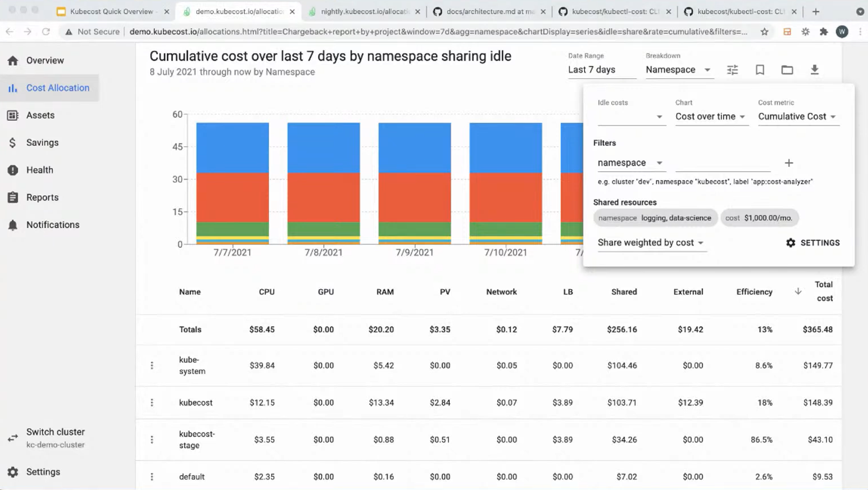The image size is (868, 490).
Task: Go to Assets in the sidebar
Action: coord(40,115)
